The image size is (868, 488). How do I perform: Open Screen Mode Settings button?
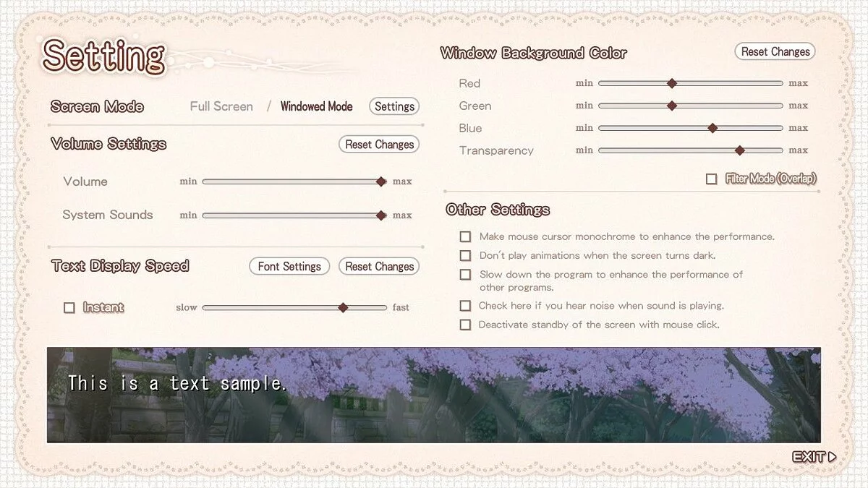click(394, 106)
